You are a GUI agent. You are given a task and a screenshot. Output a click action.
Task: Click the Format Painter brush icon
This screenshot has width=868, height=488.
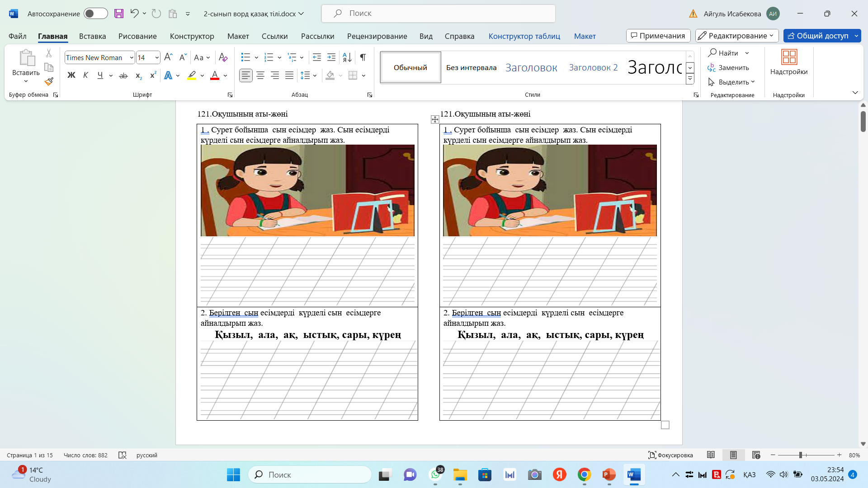point(49,82)
